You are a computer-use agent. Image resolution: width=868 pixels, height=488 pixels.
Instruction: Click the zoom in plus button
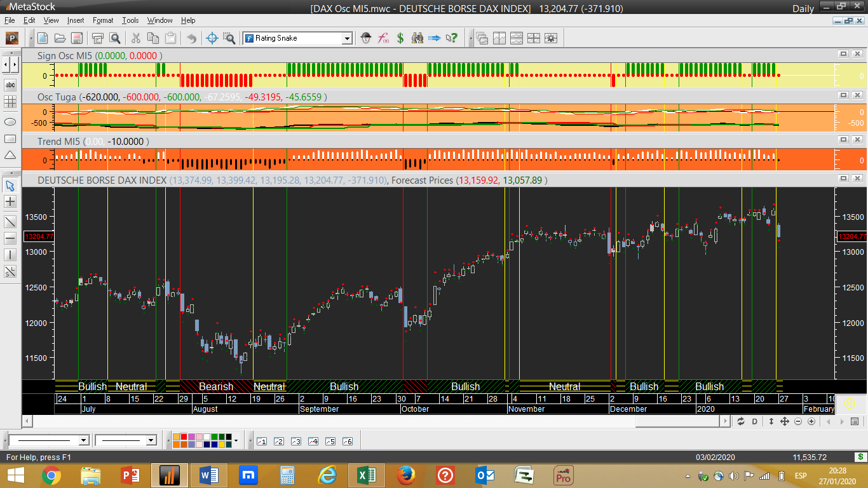click(811, 421)
